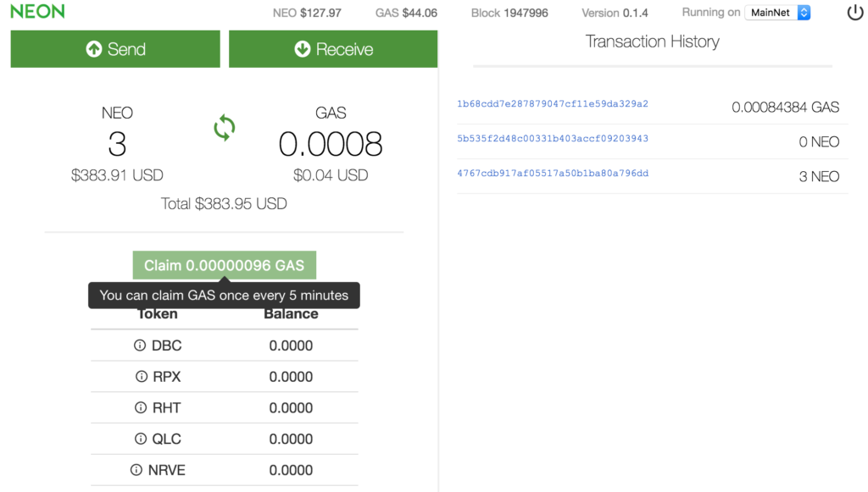Open transaction 1b68cdd7e287879047cf11e59da329a2
Viewport: 868px width, 492px height.
tap(553, 103)
